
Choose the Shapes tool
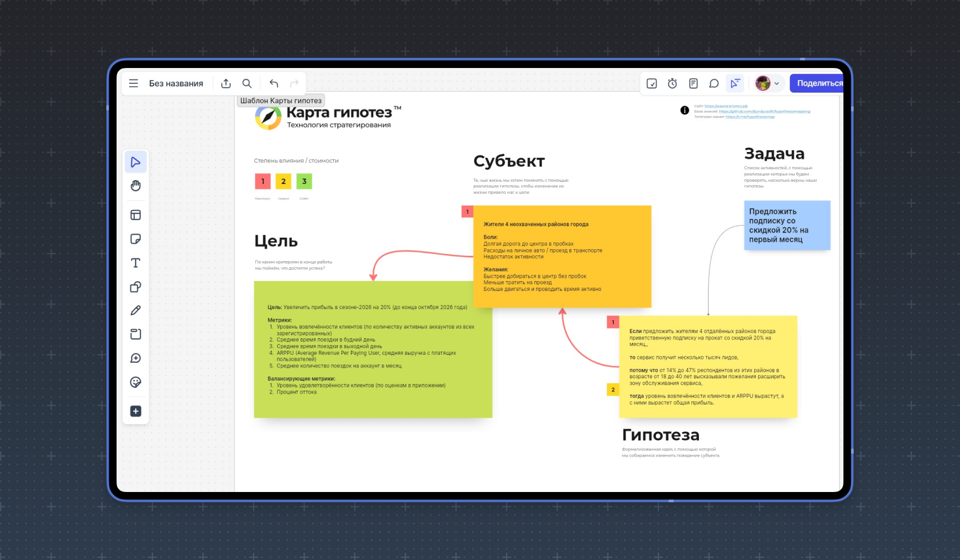click(135, 287)
